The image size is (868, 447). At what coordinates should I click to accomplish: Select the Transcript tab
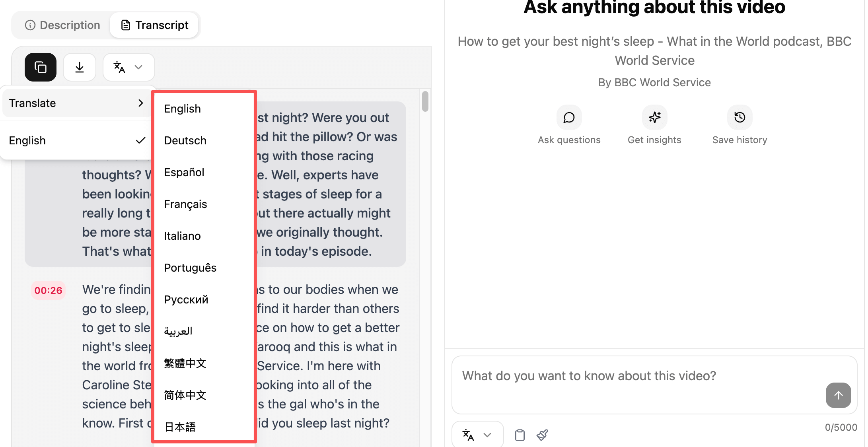tap(154, 25)
